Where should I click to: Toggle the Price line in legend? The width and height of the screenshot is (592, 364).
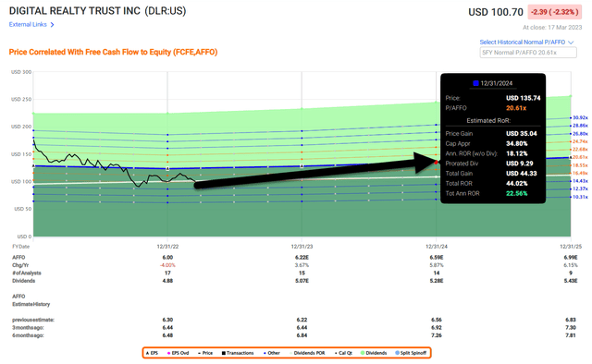point(205,353)
